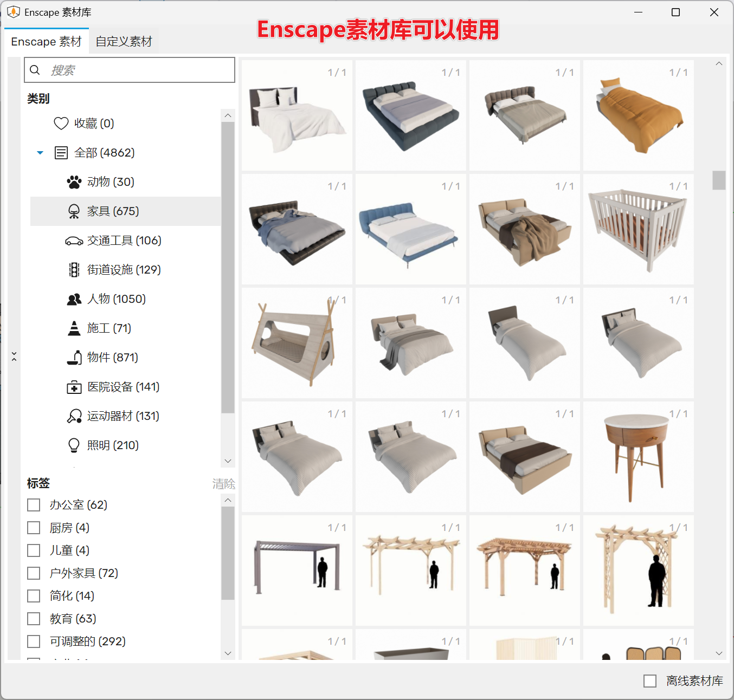
Task: Click the tag list scrollbar thumb
Action: coord(228,553)
